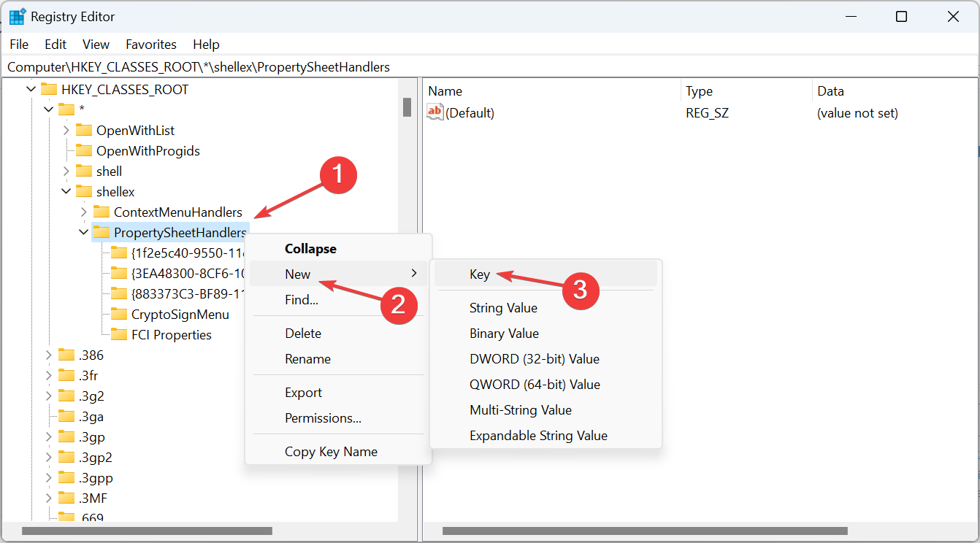
Task: Expand the .3g2 key
Action: 48,396
